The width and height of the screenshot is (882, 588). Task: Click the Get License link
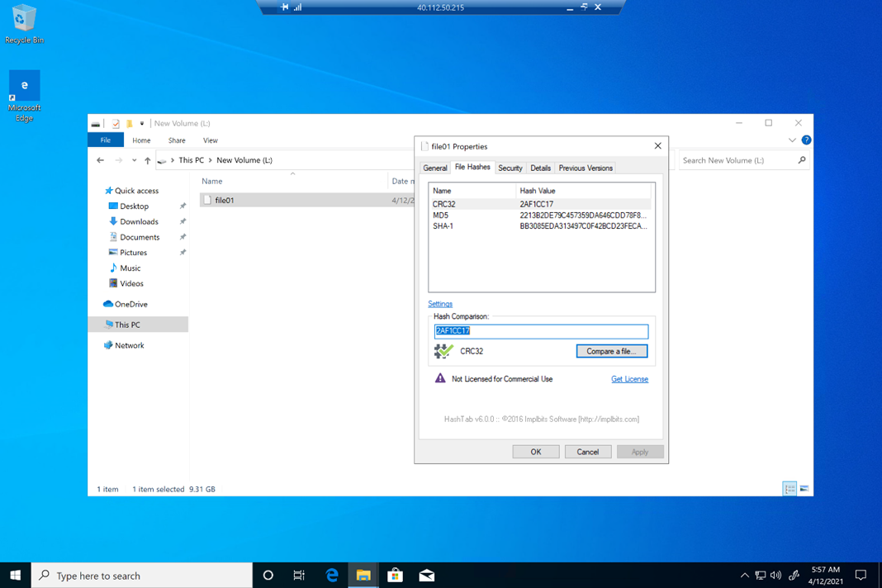pos(629,379)
